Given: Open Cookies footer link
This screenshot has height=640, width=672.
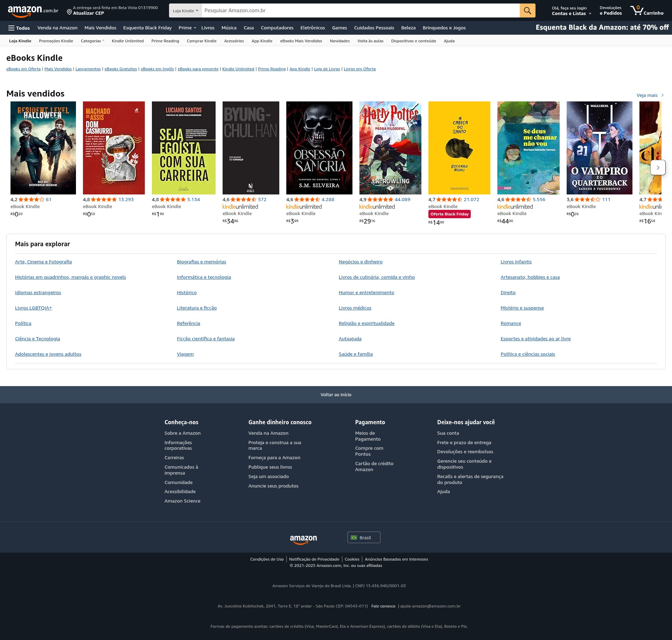Looking at the screenshot, I should [x=352, y=559].
